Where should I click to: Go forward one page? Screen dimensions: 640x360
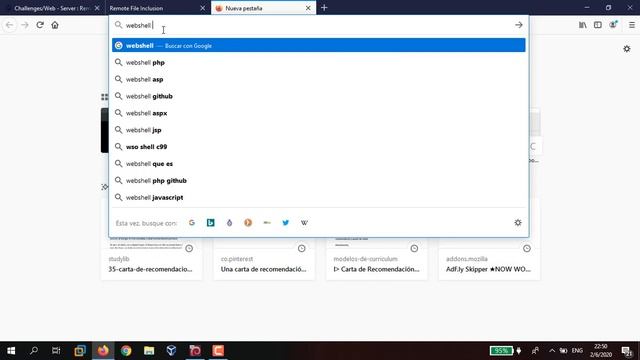(25, 25)
